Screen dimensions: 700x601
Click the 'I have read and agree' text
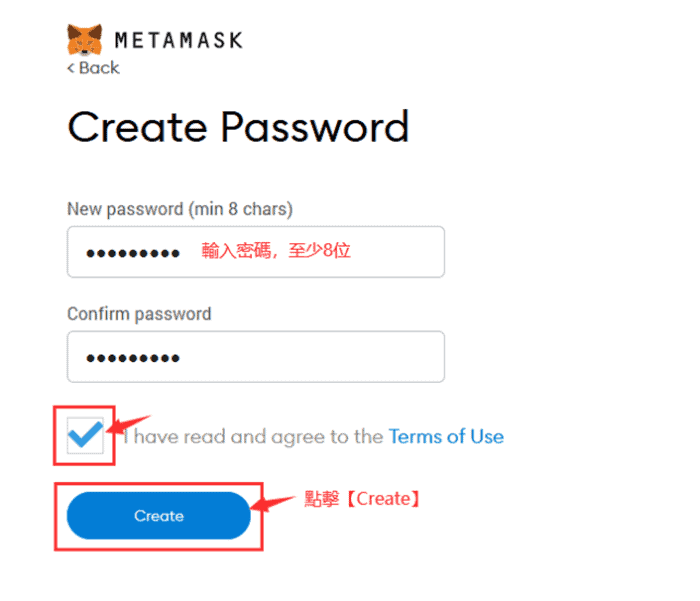(253, 437)
